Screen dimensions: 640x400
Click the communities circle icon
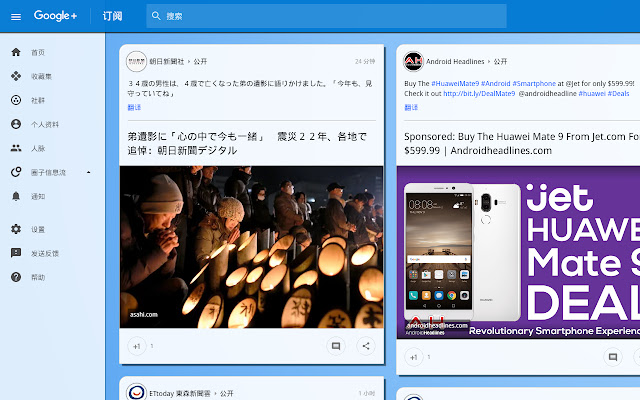16,100
